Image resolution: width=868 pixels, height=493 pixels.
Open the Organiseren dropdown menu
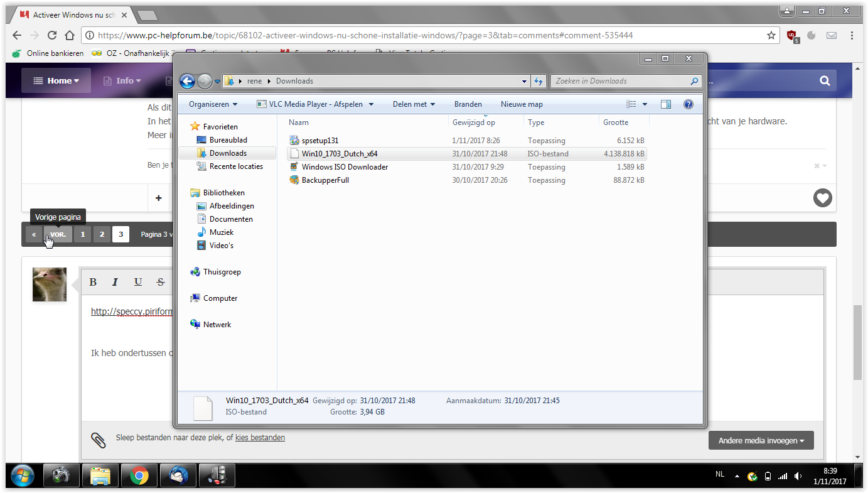[213, 104]
